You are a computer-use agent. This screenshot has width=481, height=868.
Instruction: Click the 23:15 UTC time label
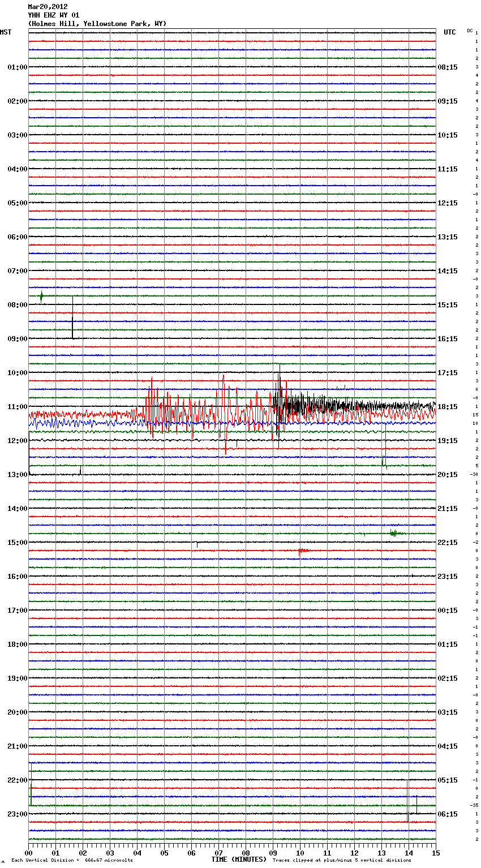(448, 577)
